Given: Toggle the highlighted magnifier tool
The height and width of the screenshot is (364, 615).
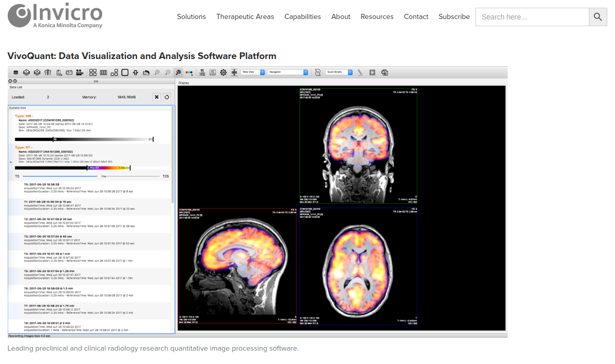Looking at the screenshot, I should pyautogui.click(x=179, y=72).
